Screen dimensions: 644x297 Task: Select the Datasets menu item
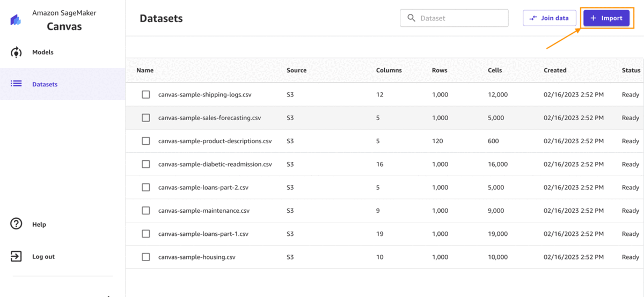point(62,84)
